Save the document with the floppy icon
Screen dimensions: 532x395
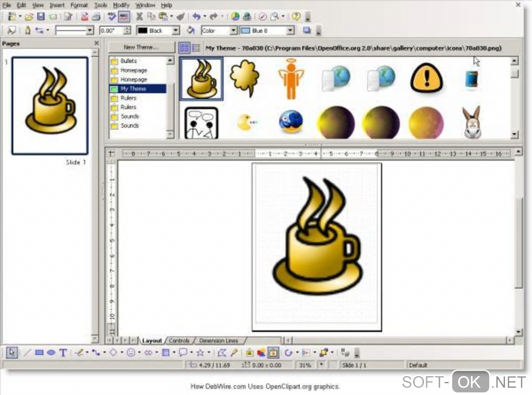click(41, 16)
